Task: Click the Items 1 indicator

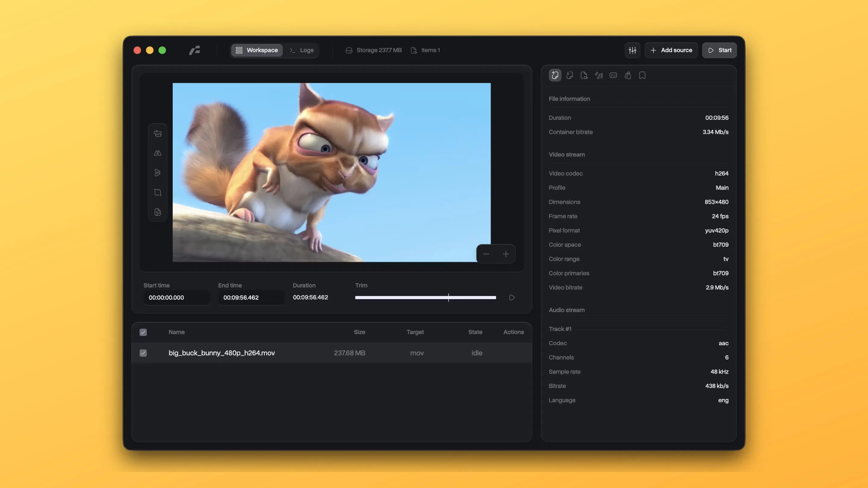Action: (425, 50)
